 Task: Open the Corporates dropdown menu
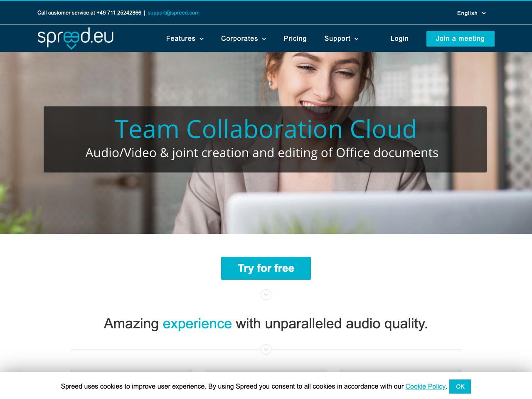244,39
